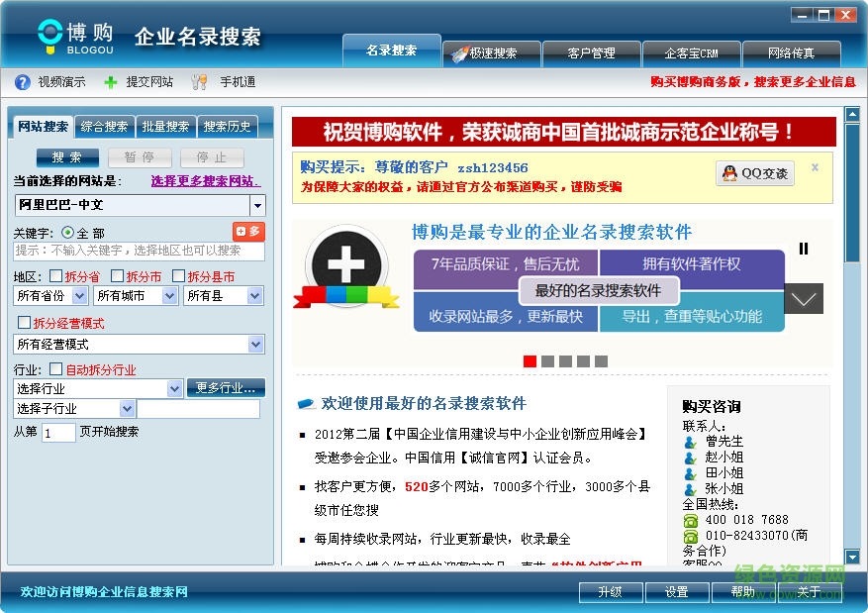Close the purchase notice with the x
Image resolution: width=868 pixels, height=613 pixels.
pyautogui.click(x=815, y=166)
